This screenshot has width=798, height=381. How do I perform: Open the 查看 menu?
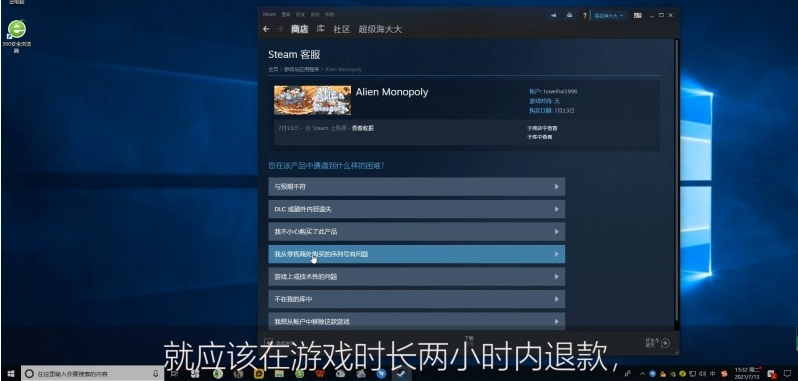pyautogui.click(x=286, y=15)
